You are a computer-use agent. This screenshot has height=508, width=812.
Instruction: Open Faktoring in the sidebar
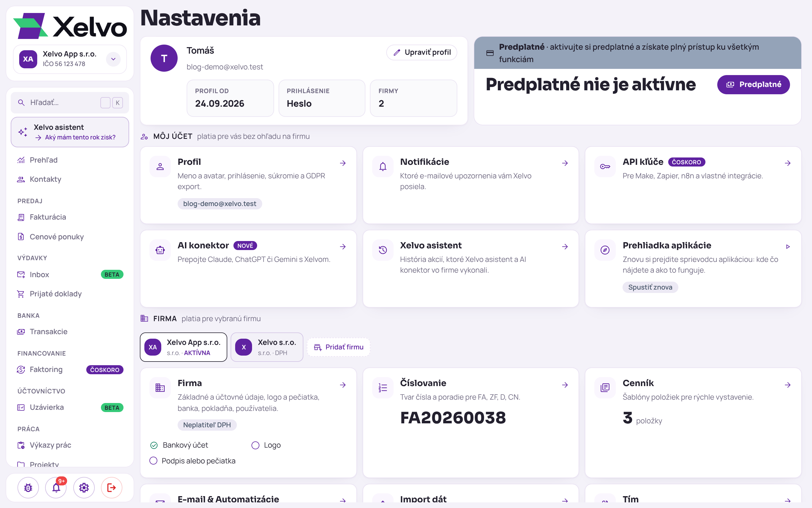click(70, 369)
